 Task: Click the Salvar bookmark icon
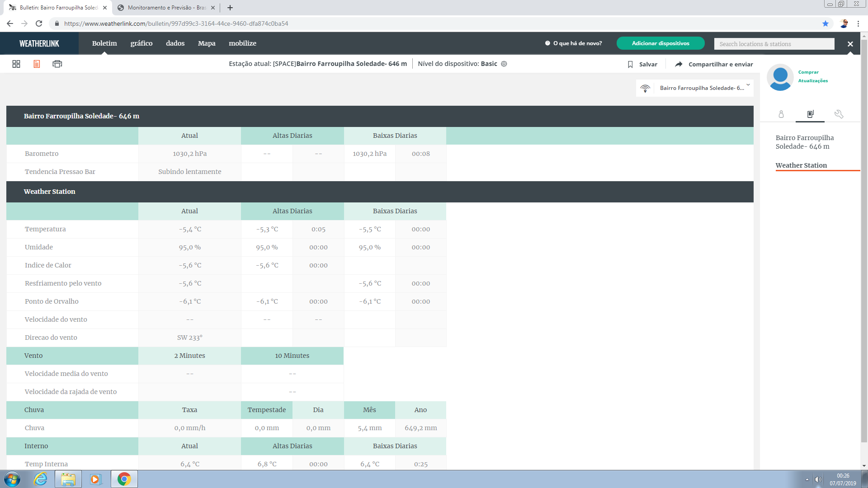630,65
